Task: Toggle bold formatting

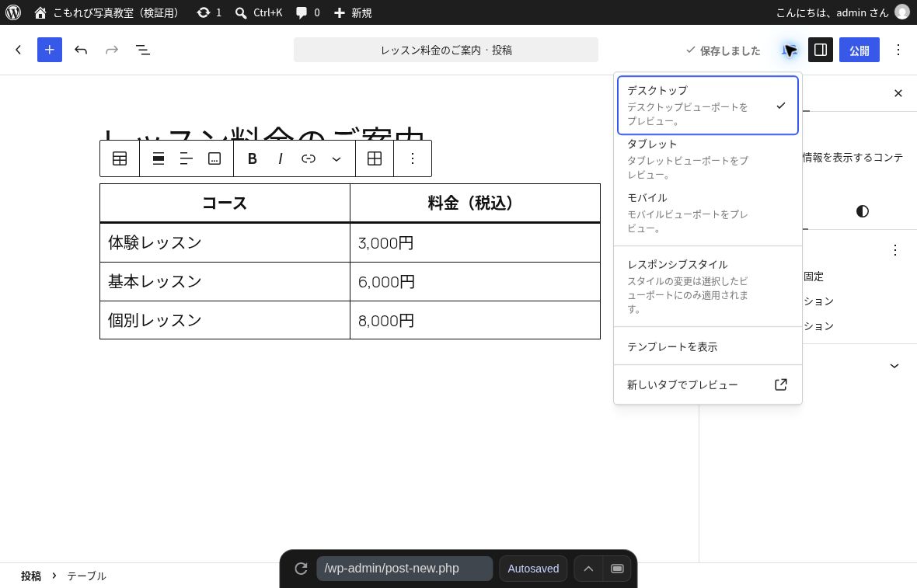Action: point(252,158)
